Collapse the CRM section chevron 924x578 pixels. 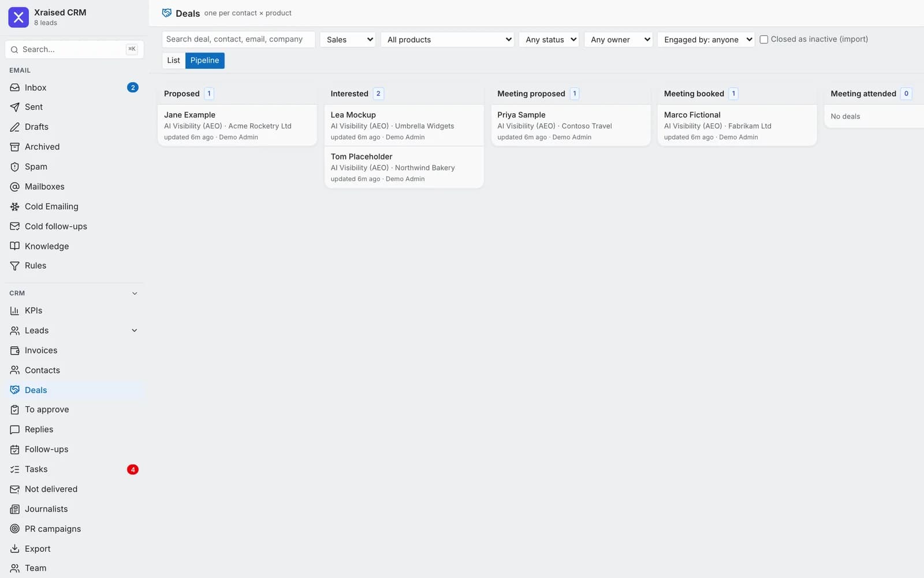point(135,294)
